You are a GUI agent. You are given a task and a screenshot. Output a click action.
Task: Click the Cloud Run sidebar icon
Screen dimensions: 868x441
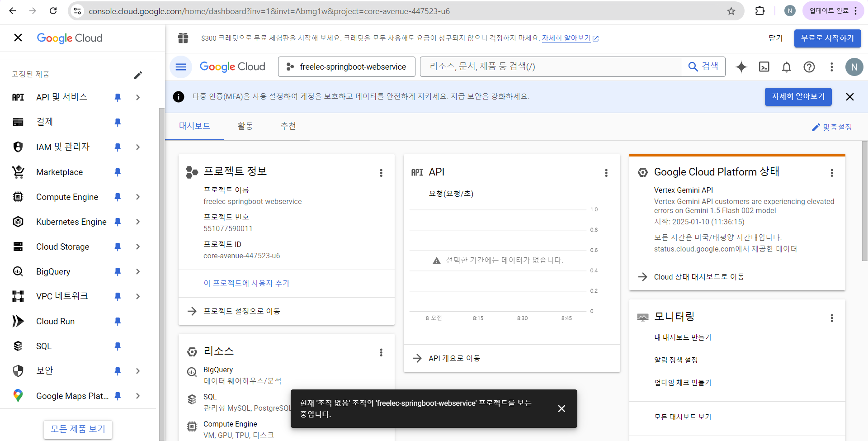pos(18,321)
